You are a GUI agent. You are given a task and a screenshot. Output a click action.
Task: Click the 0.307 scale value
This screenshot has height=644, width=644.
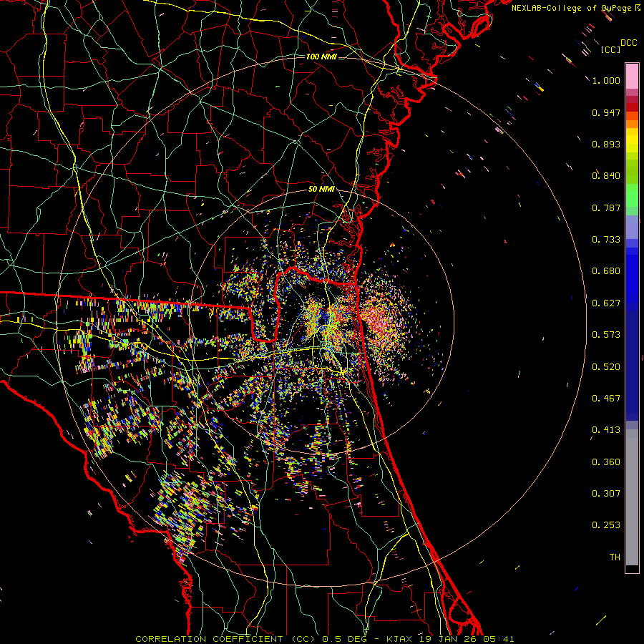[x=606, y=494]
